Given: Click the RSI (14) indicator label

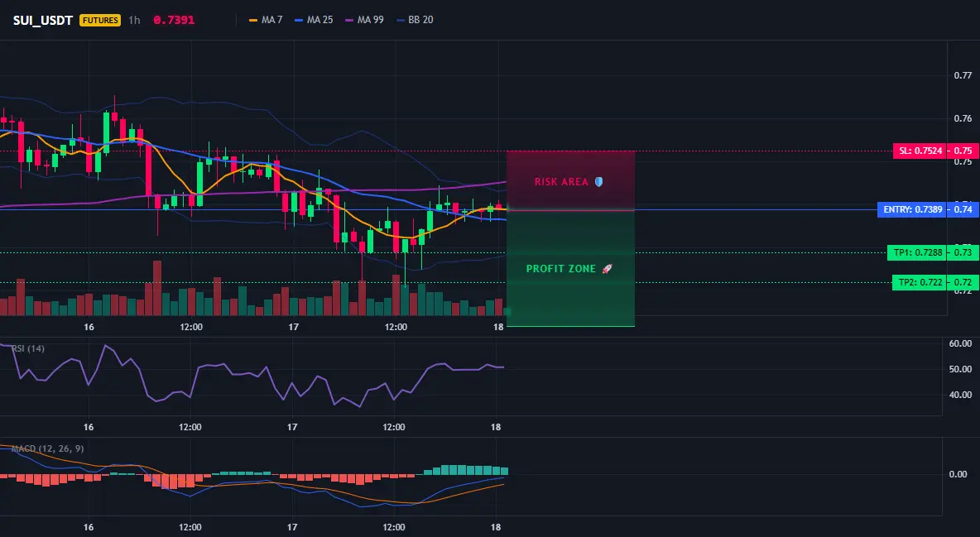Looking at the screenshot, I should 28,348.
